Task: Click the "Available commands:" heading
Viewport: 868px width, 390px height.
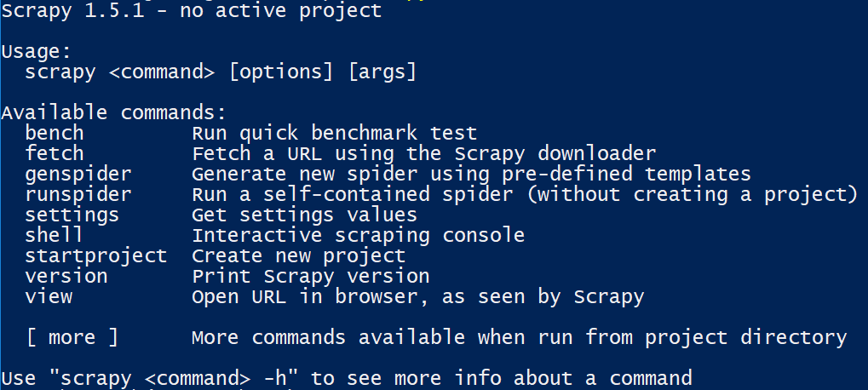Action: 114,112
